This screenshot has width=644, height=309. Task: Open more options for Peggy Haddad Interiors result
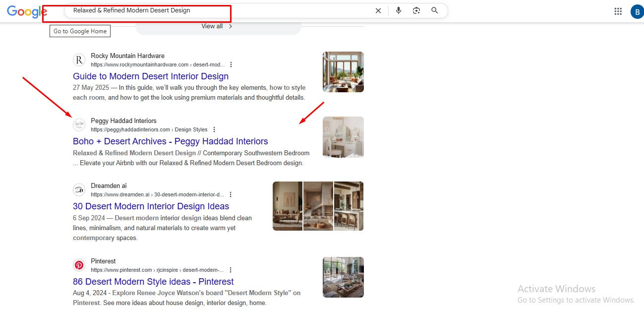(214, 129)
